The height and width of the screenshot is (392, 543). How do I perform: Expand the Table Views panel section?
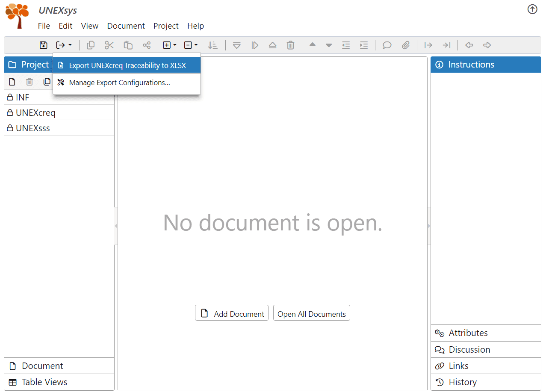pyautogui.click(x=59, y=382)
